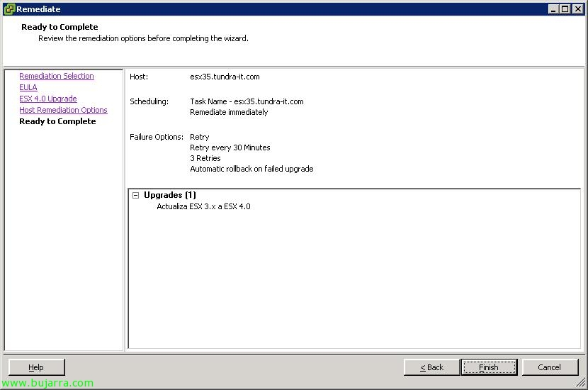Viewport: 588px width, 390px height.
Task: Click Automatic rollback on failed upgrade text
Action: coord(251,169)
